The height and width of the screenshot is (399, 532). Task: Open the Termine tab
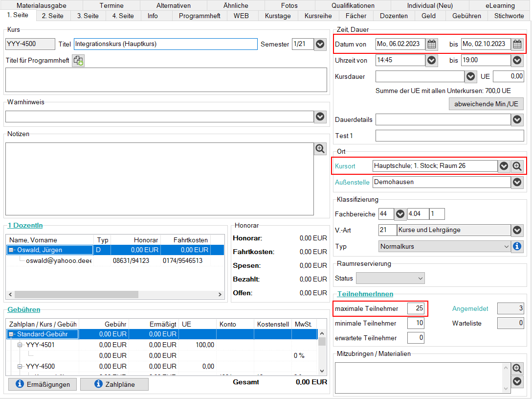[111, 5]
